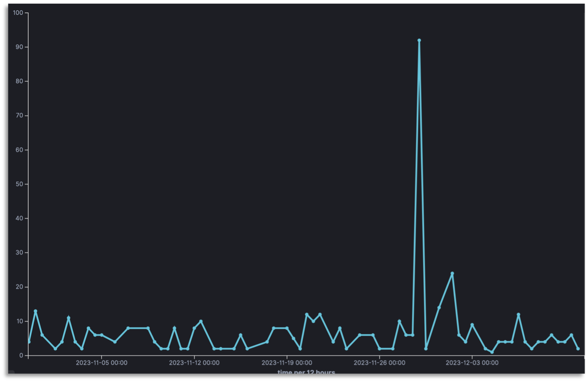Select the data point at value 13 near chart start
This screenshot has height=383, width=588.
pyautogui.click(x=36, y=310)
